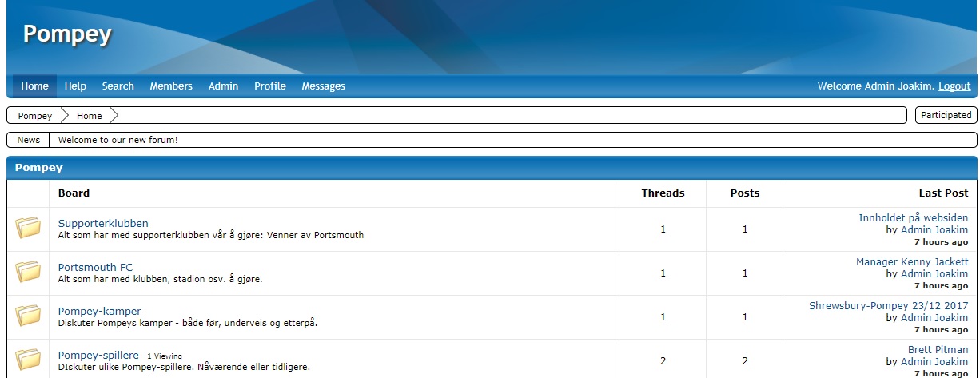Click '7 hours ago' in Supporterklubben row
Image resolution: width=980 pixels, height=378 pixels.
coord(942,241)
